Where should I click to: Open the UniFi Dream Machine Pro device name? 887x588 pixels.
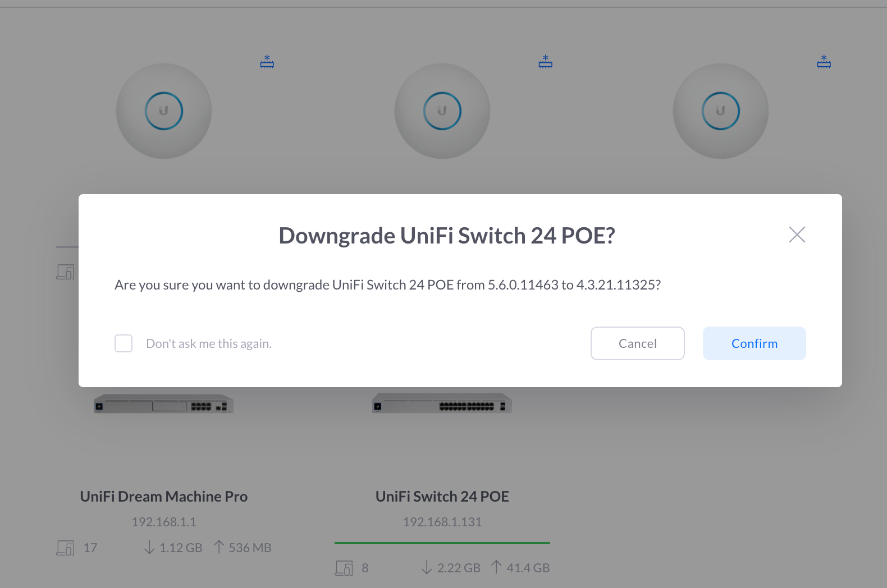(164, 497)
